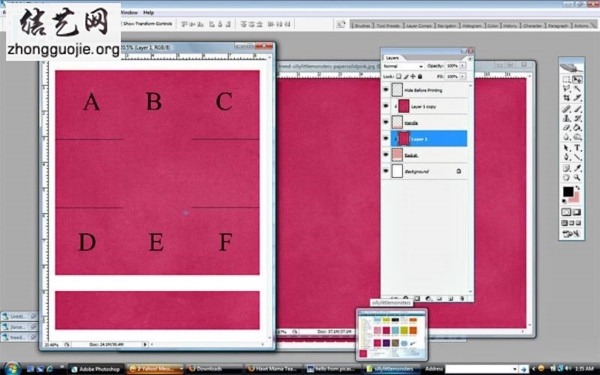The height and width of the screenshot is (375, 600).
Task: Click the foreground black color swatch
Action: pos(568,191)
